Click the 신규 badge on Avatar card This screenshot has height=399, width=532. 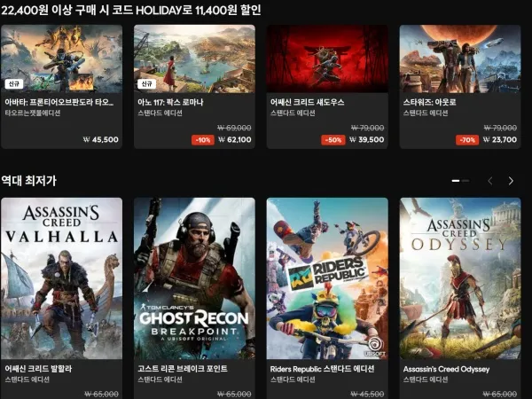14,84
